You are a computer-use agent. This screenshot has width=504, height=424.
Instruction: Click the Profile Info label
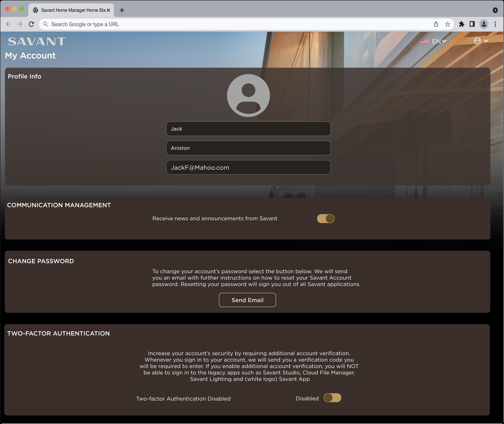coord(25,76)
